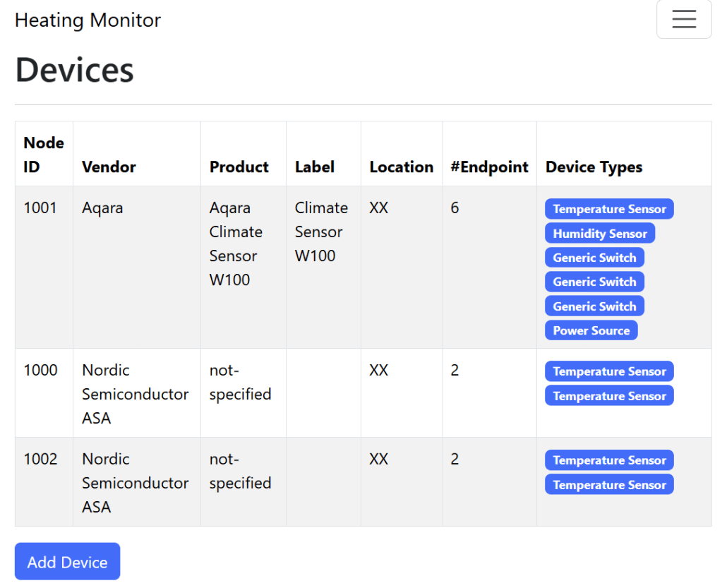Click the Devices page heading
The height and width of the screenshot is (588, 722).
point(73,70)
